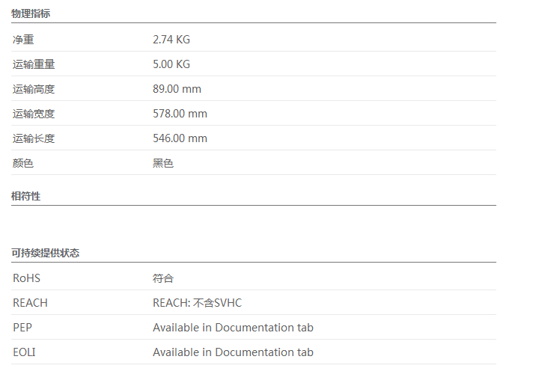This screenshot has width=545, height=392.
Task: Open PEP's Available in Documentation tab text
Action: pyautogui.click(x=233, y=328)
